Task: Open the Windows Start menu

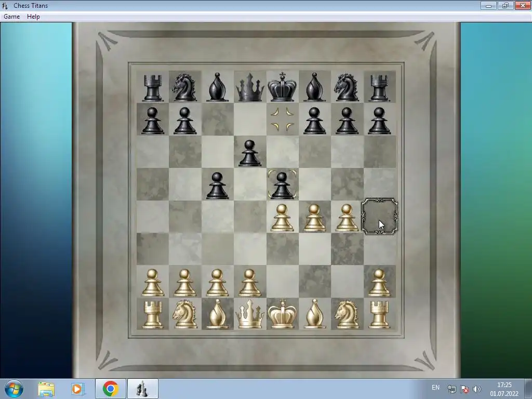Action: (14, 389)
